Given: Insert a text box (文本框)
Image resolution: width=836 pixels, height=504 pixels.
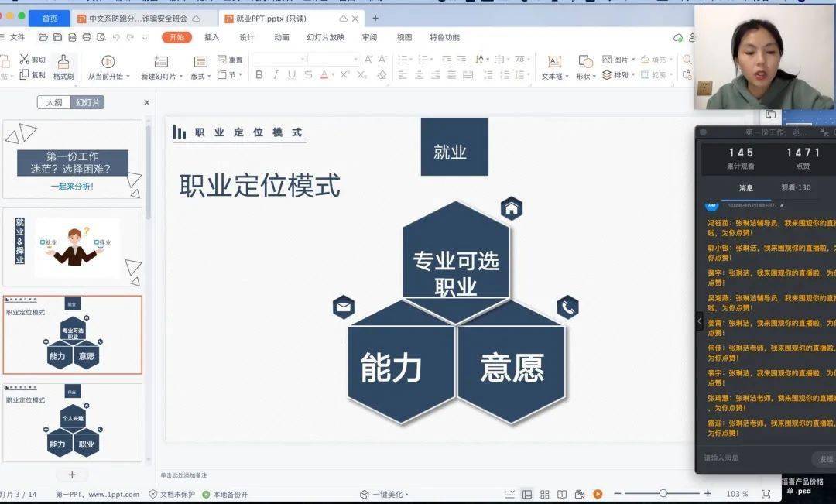Looking at the screenshot, I should click(554, 67).
